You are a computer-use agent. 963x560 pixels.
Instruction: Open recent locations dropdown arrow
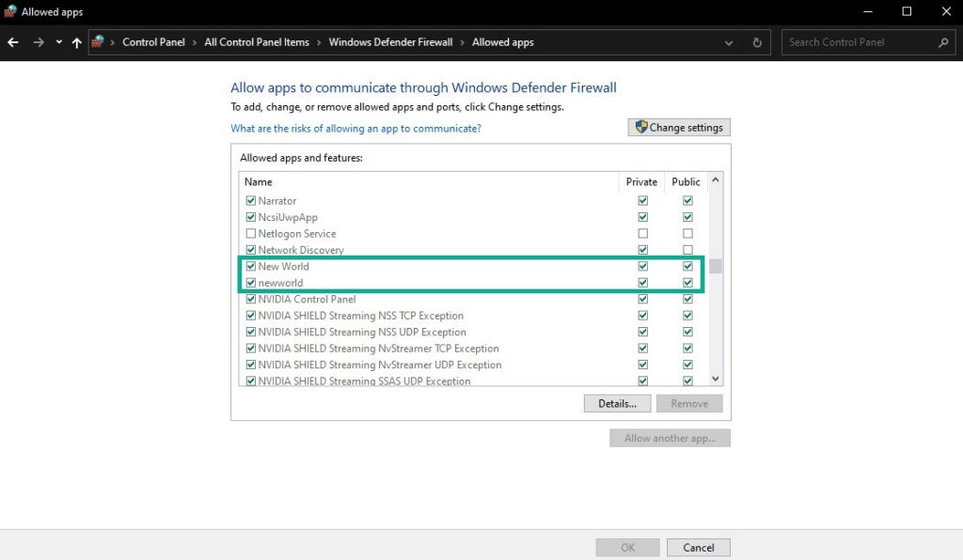[x=59, y=42]
